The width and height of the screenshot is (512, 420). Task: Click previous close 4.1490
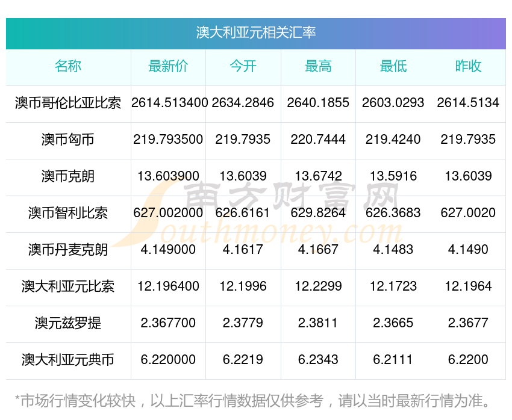point(468,250)
